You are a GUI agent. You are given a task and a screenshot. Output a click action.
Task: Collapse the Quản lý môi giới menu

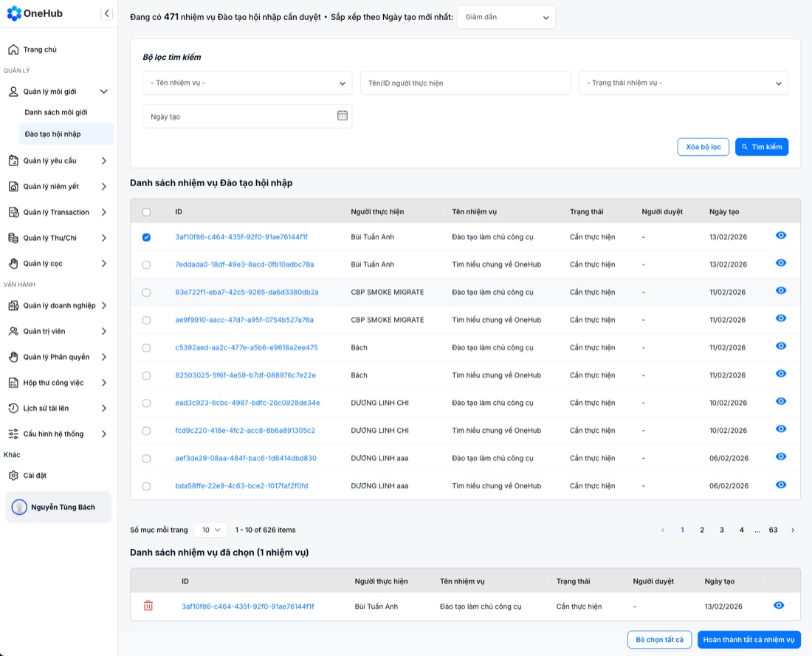pos(58,92)
